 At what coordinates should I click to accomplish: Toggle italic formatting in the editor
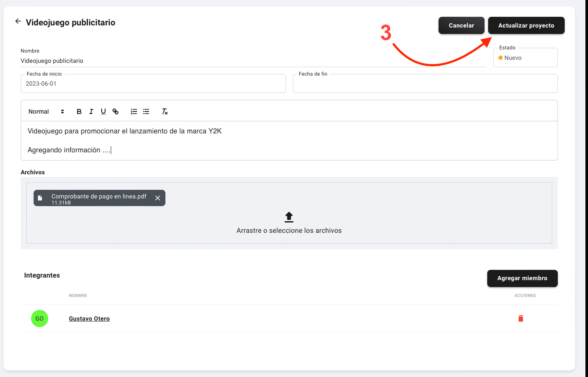[91, 111]
